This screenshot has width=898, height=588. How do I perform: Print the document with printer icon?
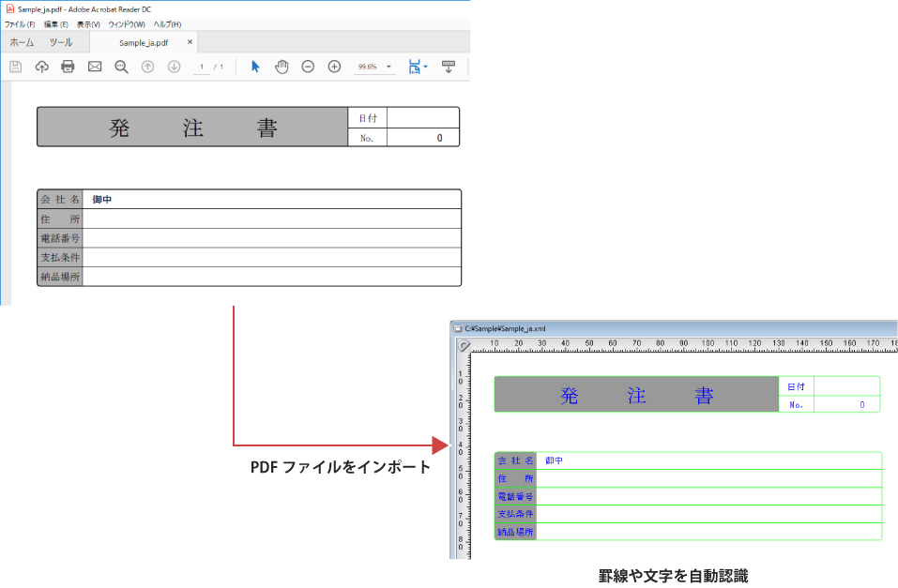(68, 67)
